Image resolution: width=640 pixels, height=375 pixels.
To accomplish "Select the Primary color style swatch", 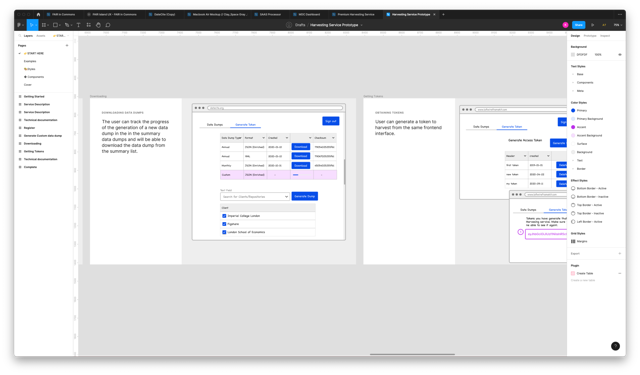I will tap(573, 111).
